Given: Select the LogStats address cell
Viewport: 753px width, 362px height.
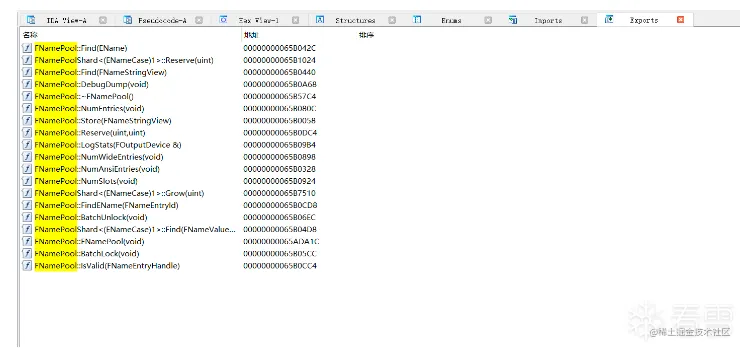Looking at the screenshot, I should 280,145.
